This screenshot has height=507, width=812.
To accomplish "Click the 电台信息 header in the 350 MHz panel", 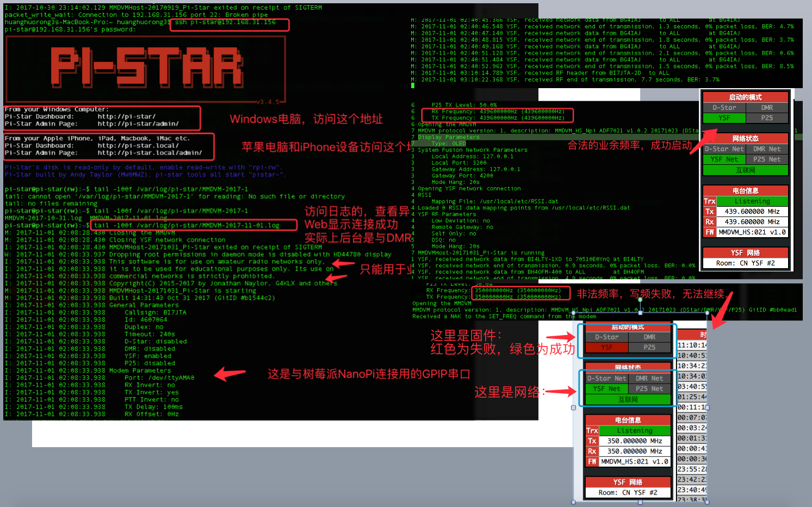I will pos(628,421).
